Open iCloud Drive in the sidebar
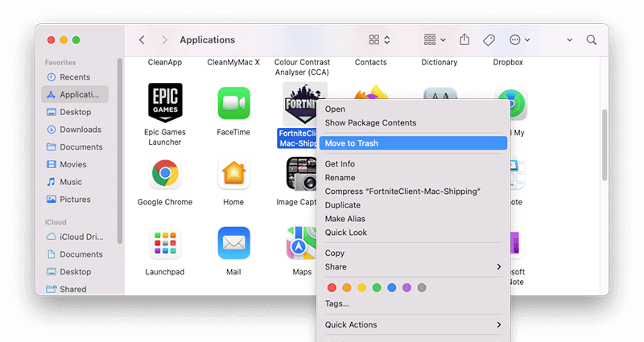This screenshot has height=342, width=644. pos(75,237)
